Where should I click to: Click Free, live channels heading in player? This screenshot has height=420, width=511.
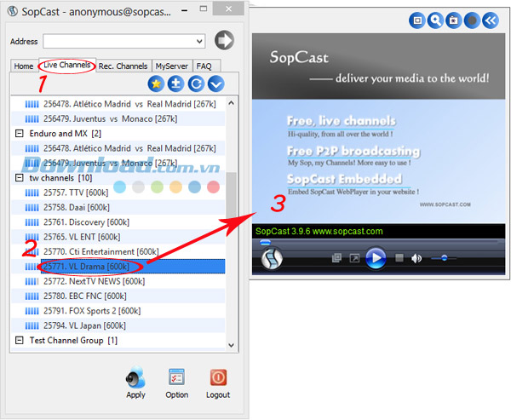coord(341,121)
